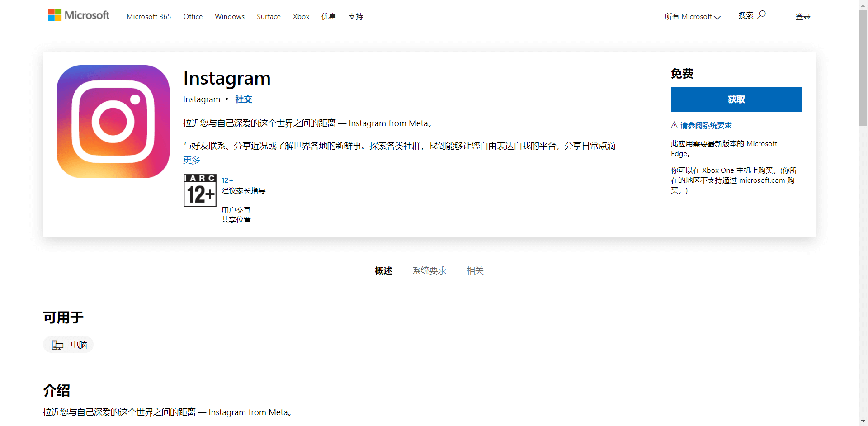The height and width of the screenshot is (426, 868).
Task: Click the search magnifier icon
Action: point(761,15)
